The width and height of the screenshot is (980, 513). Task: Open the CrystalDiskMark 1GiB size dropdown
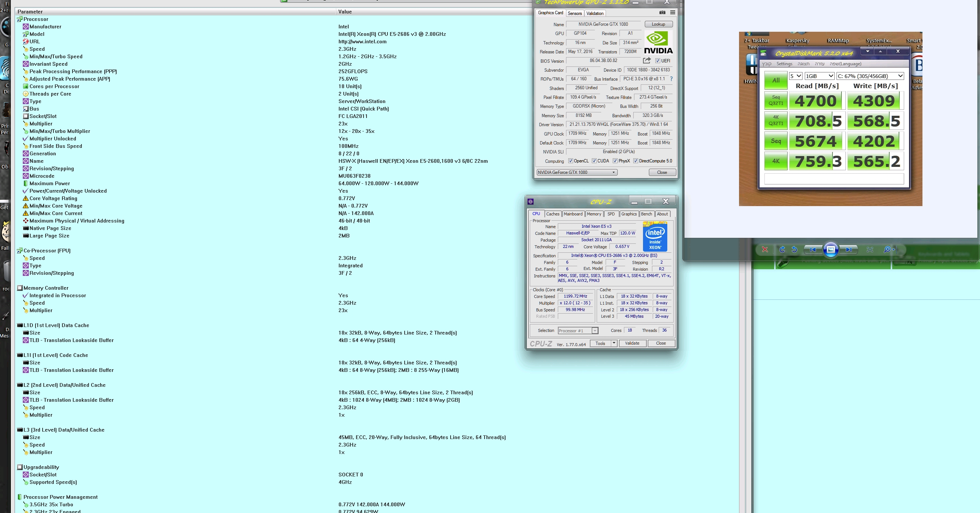(819, 76)
